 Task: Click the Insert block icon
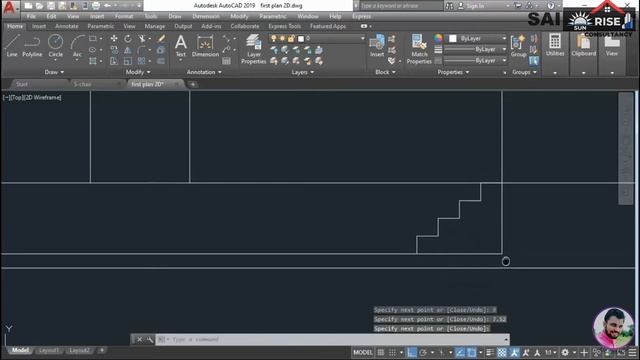click(x=377, y=46)
